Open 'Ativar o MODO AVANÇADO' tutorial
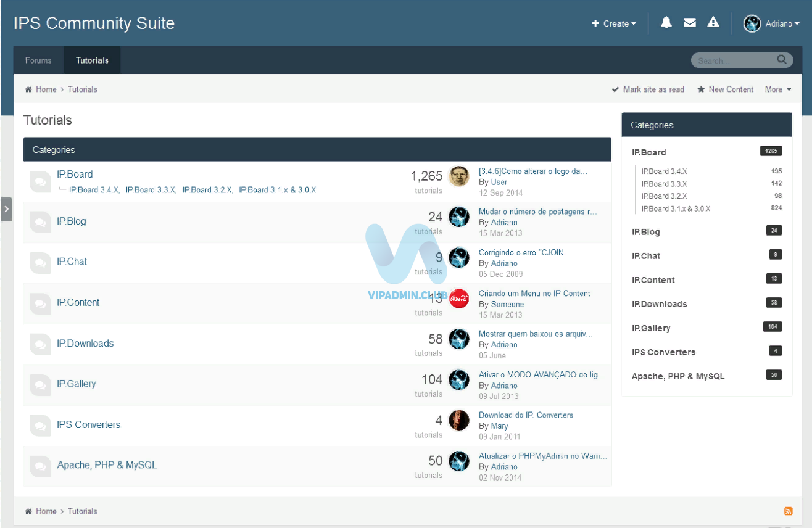Screen dimensions: 812x528 coord(542,374)
